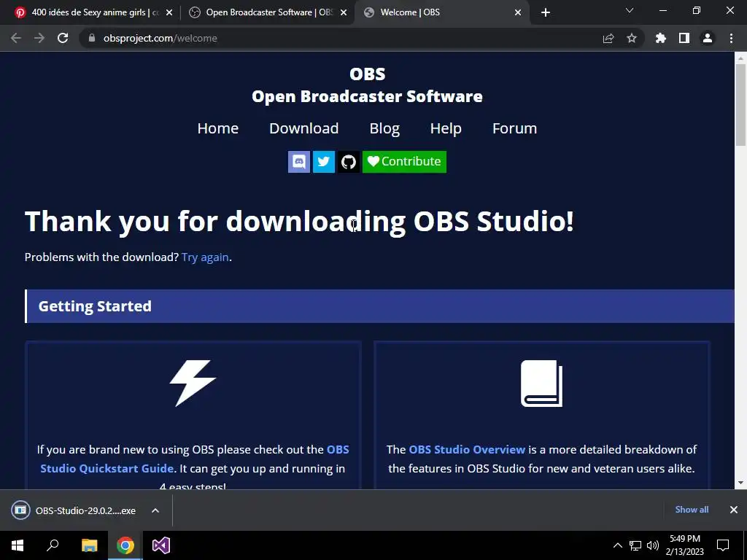
Task: Open the network tray icon
Action: coord(635,545)
